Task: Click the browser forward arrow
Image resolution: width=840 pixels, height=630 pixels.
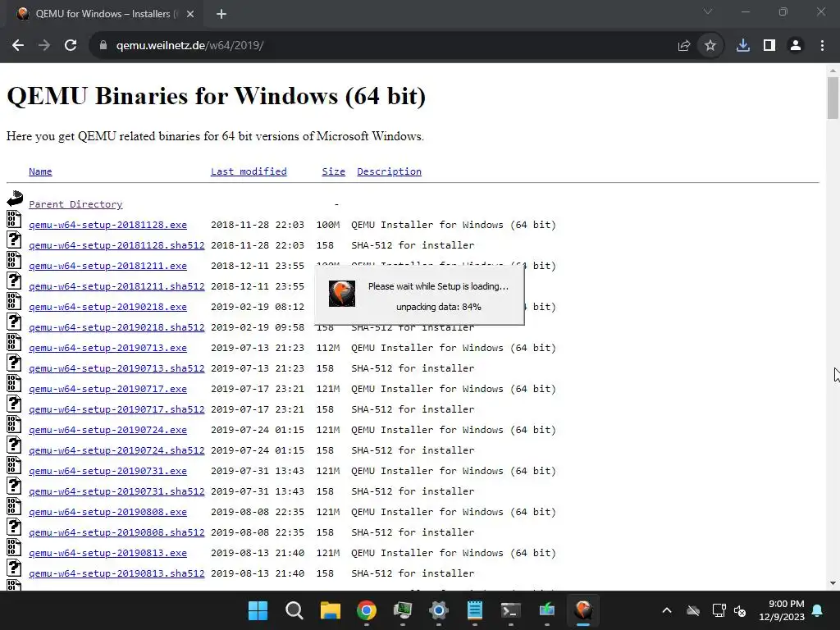Action: tap(44, 46)
